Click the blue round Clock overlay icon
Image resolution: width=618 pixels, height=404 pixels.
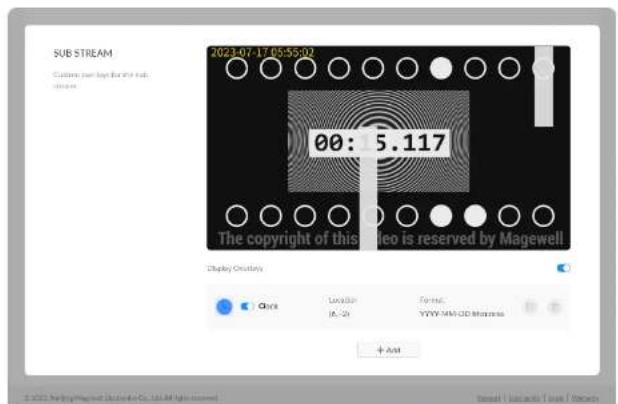coord(224,307)
